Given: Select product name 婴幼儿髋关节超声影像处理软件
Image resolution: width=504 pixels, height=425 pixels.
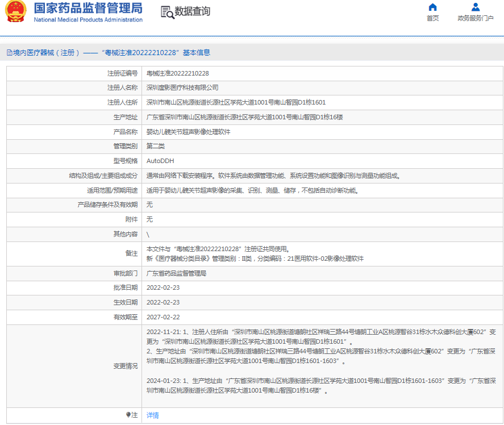Looking at the screenshot, I should [x=188, y=132].
